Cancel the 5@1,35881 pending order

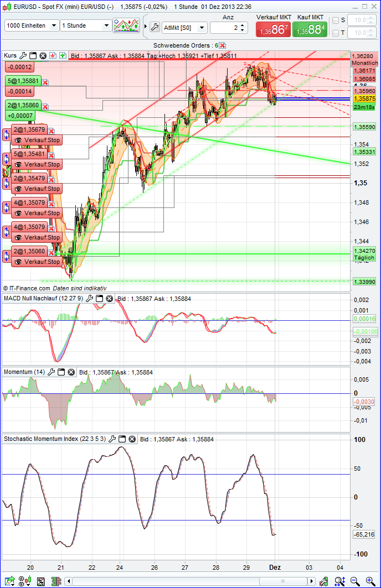(45, 81)
